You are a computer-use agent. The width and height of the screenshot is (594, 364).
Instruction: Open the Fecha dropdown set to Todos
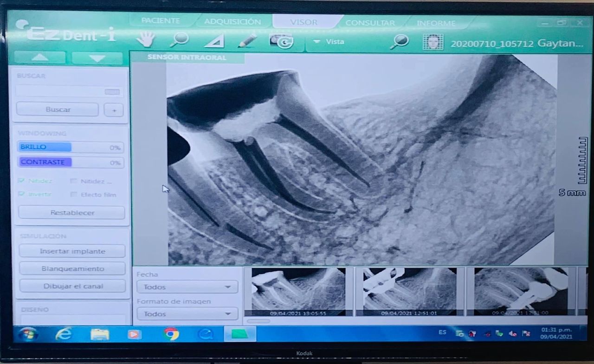pos(187,287)
